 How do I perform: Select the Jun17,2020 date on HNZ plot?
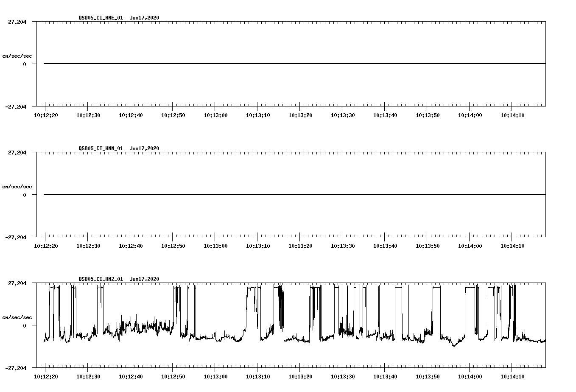point(145,279)
